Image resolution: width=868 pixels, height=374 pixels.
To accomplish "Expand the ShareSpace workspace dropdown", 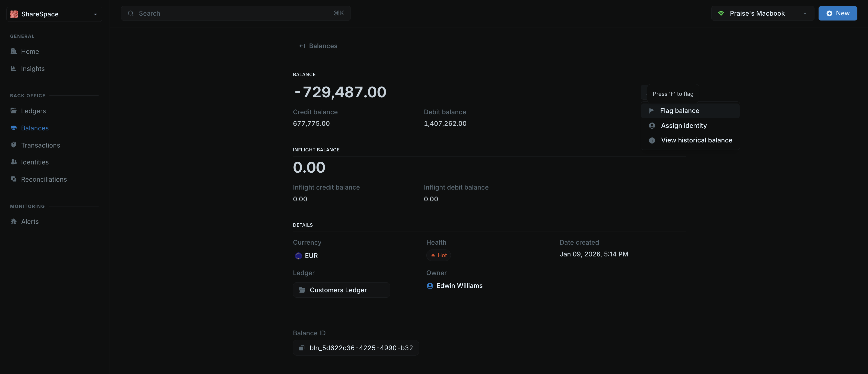I will click(x=95, y=14).
